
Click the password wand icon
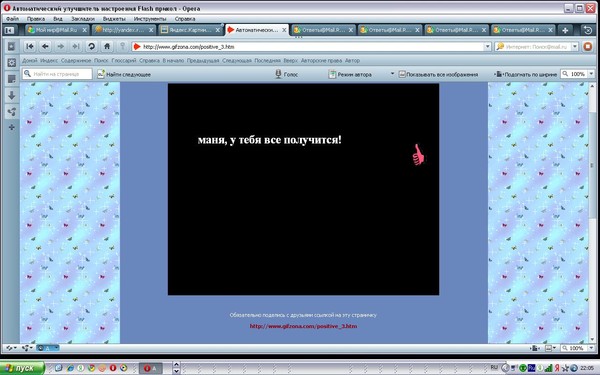[x=122, y=46]
